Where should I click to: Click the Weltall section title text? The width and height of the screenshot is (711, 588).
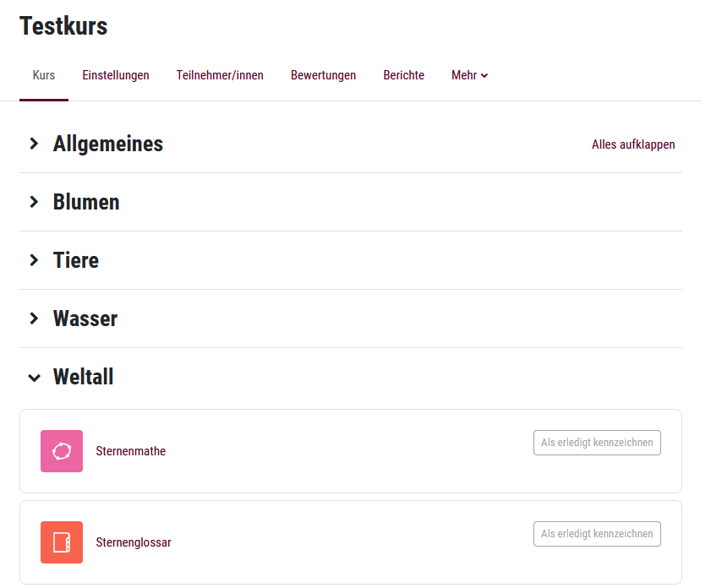tap(83, 377)
